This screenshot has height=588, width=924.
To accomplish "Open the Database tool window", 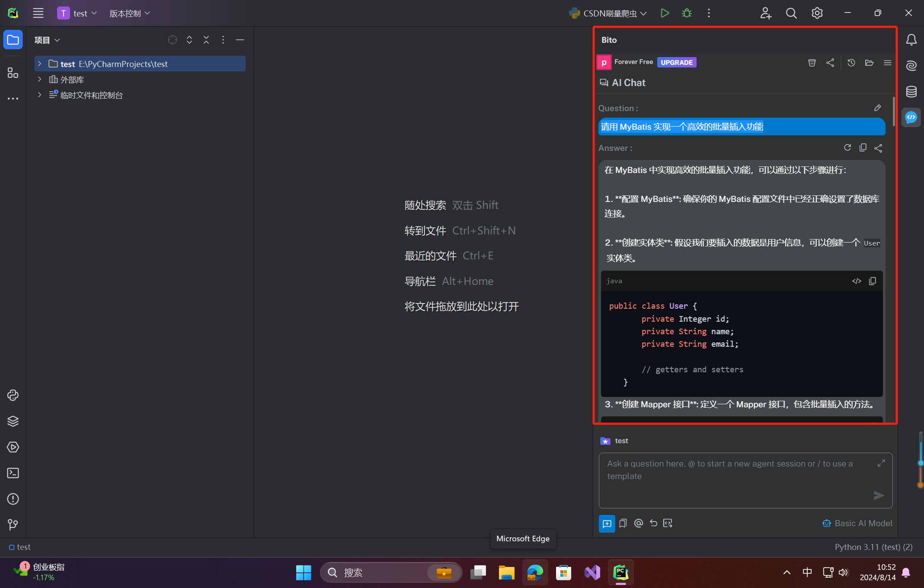I will click(x=911, y=91).
